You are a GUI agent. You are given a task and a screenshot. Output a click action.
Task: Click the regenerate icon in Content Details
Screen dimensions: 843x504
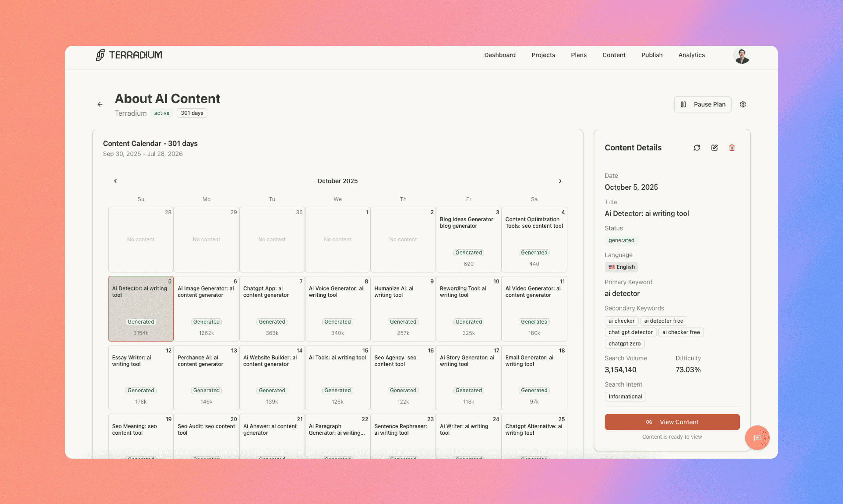[697, 148]
